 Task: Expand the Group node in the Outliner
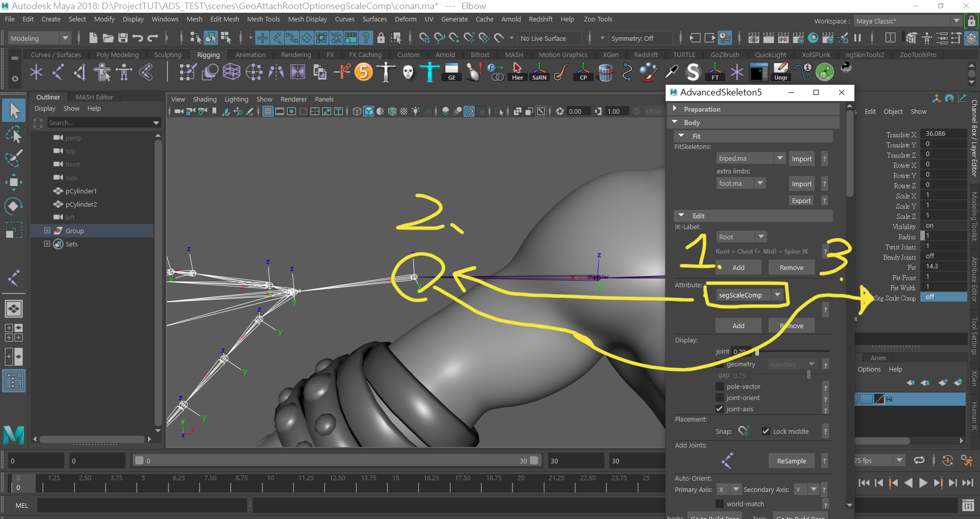[46, 230]
